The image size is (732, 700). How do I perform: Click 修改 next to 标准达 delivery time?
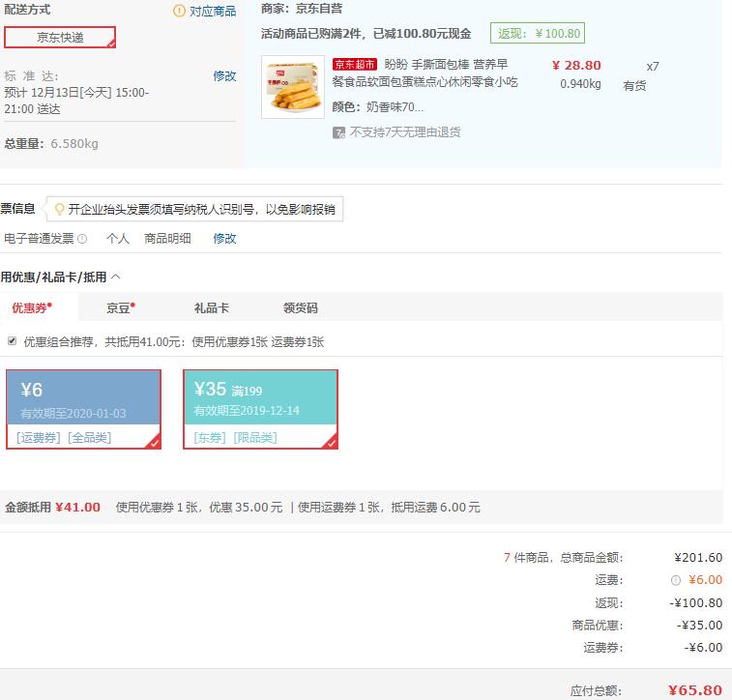point(224,75)
